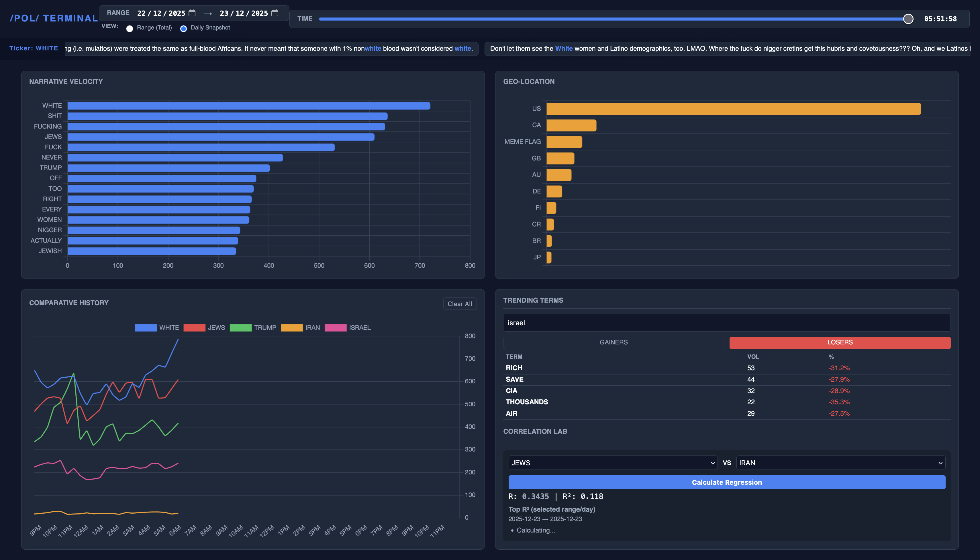This screenshot has width=980, height=560.
Task: Click the orange IRAN legend swatch
Action: click(x=292, y=328)
